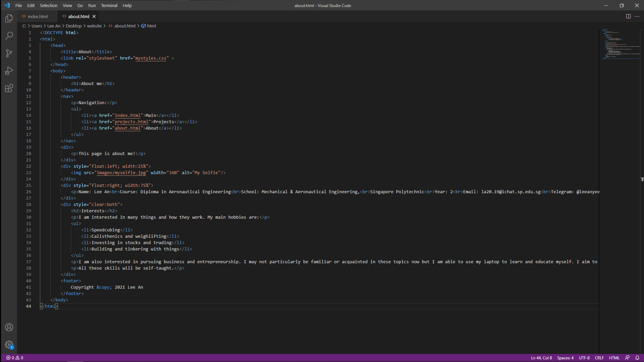Select the HTML language mode indicator

click(x=614, y=358)
